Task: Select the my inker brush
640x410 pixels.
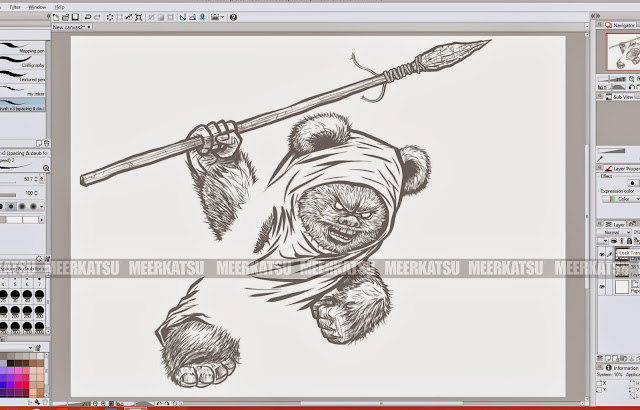Action: 22,90
